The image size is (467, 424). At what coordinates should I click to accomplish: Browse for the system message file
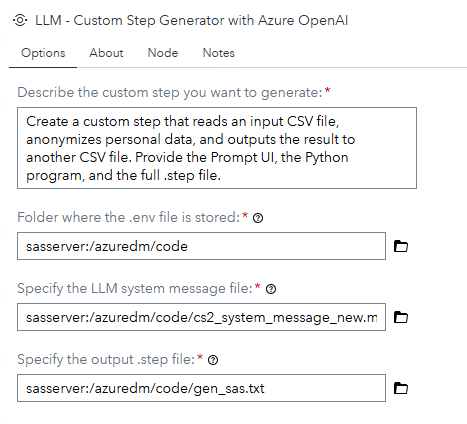coord(401,317)
